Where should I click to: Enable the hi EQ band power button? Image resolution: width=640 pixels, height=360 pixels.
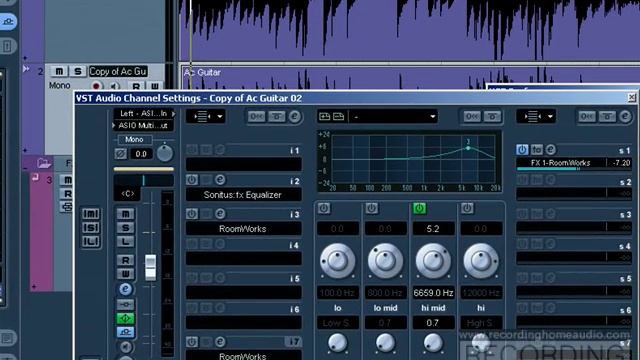tap(467, 208)
